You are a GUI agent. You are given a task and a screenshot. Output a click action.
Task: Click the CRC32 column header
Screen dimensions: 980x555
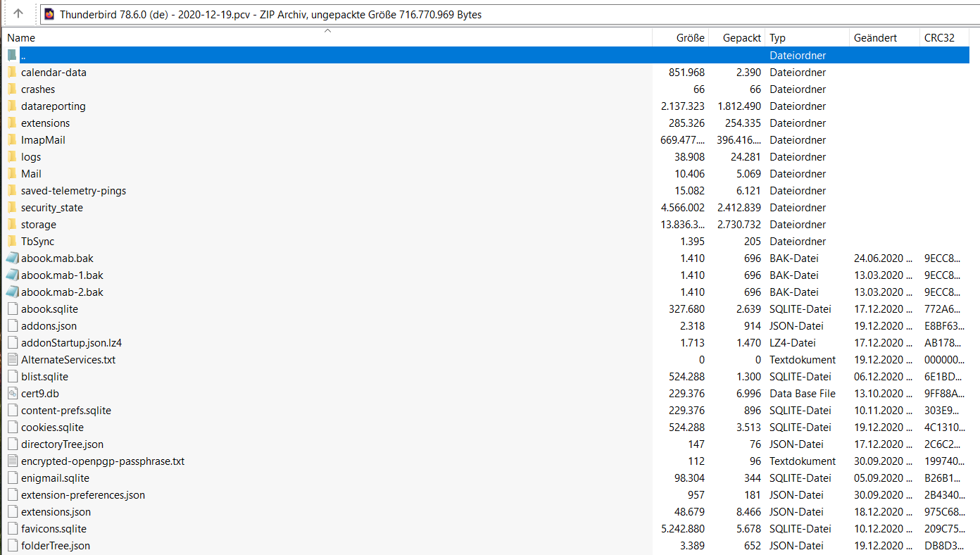pyautogui.click(x=939, y=38)
